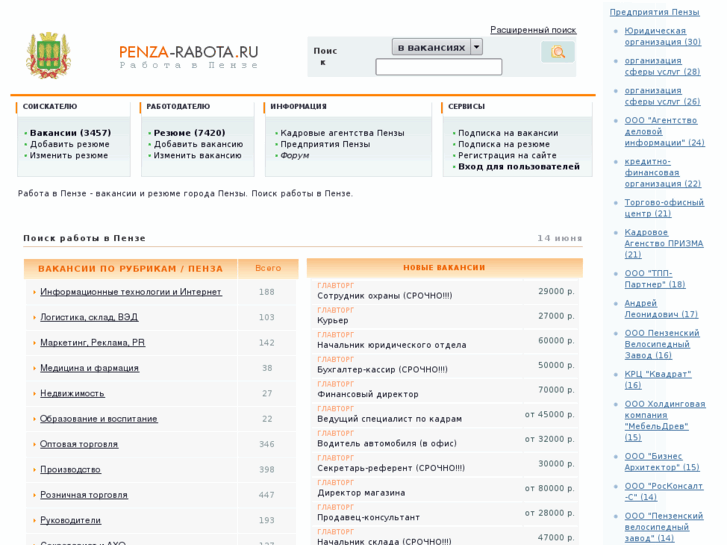Open 'Предприятия Пензы' sidebar heading link
The height and width of the screenshot is (545, 727).
[x=654, y=12]
